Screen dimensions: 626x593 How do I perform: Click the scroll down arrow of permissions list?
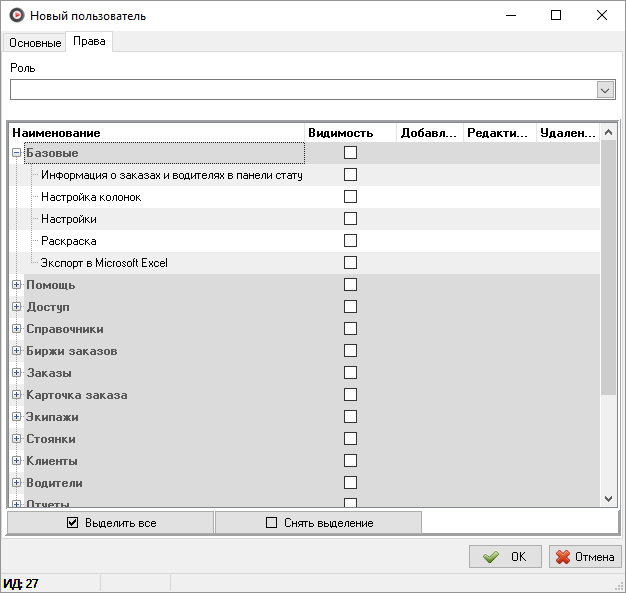pos(608,498)
